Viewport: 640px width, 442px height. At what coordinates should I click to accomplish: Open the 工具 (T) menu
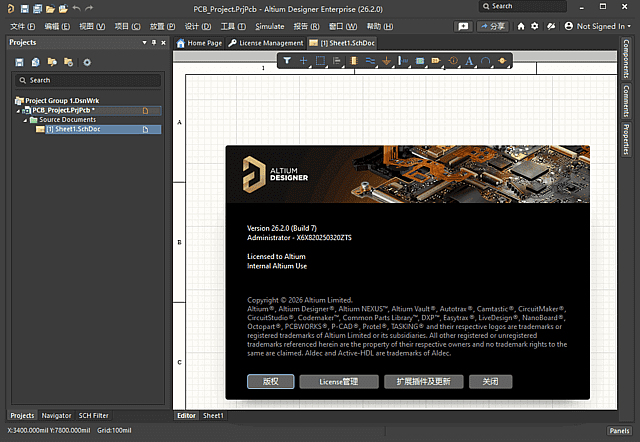point(233,27)
